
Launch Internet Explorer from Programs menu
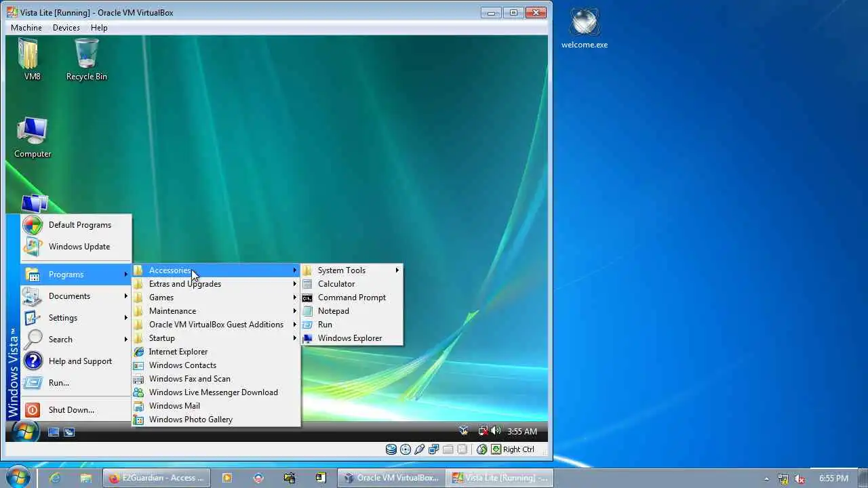pyautogui.click(x=216, y=352)
